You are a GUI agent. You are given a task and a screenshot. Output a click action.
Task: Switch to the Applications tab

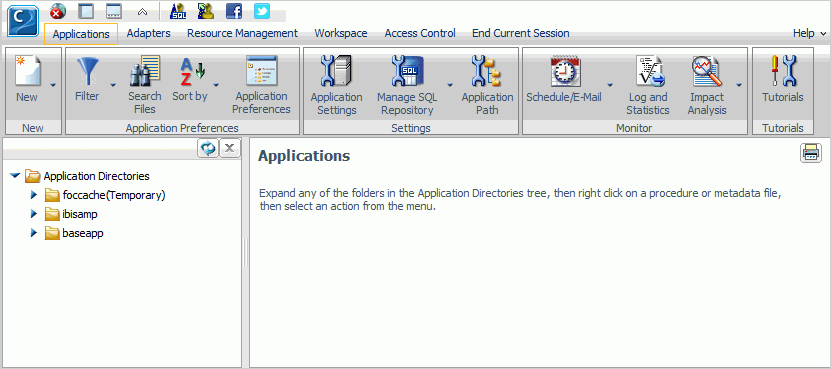click(x=81, y=34)
